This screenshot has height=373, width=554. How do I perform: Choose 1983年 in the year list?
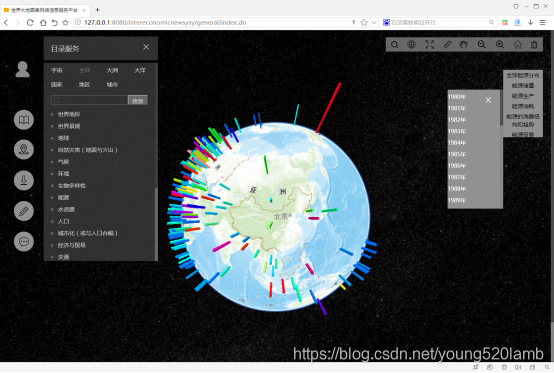coord(457,131)
